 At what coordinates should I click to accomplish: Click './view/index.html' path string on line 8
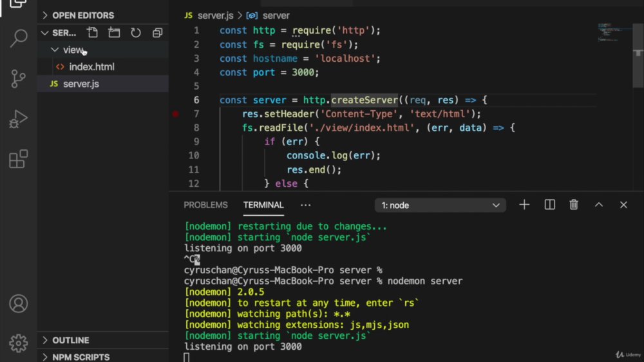361,128
